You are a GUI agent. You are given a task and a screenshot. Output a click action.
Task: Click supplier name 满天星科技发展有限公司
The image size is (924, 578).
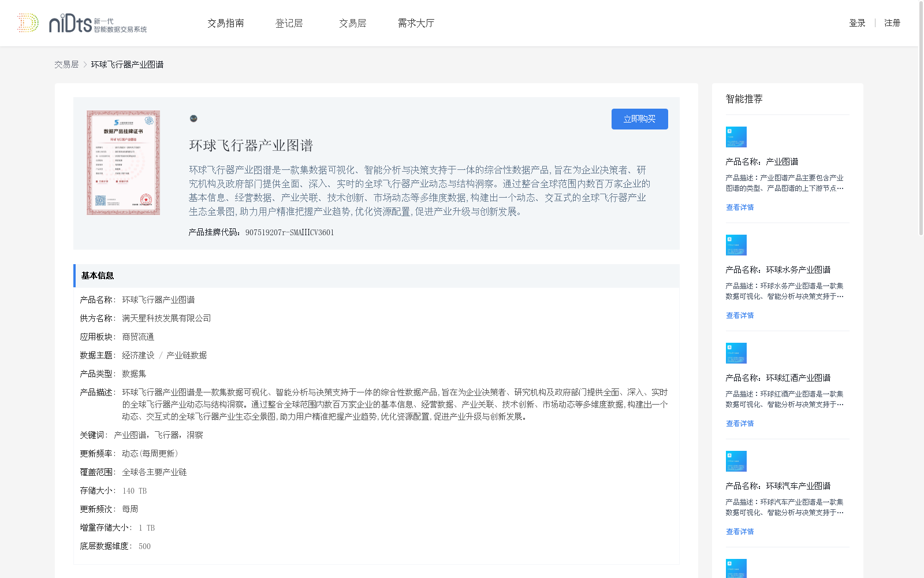(x=166, y=318)
